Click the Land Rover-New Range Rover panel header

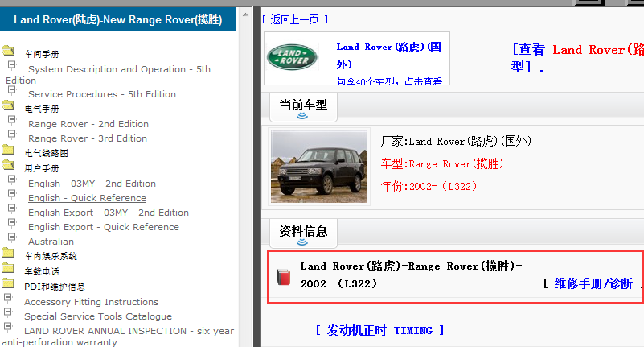[118, 19]
